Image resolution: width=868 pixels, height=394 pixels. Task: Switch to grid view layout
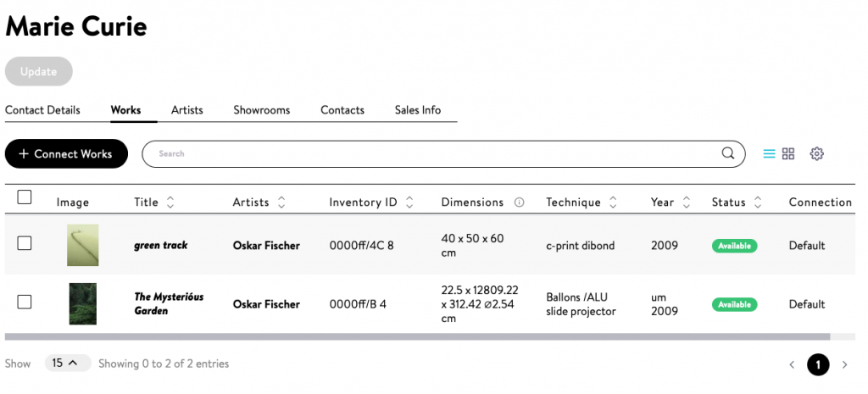pyautogui.click(x=788, y=154)
